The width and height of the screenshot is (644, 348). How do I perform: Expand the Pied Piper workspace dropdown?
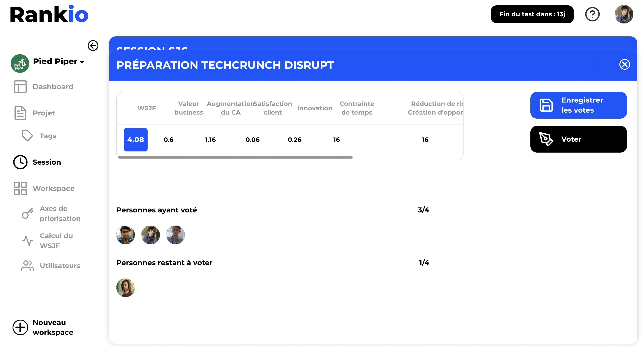(x=82, y=62)
